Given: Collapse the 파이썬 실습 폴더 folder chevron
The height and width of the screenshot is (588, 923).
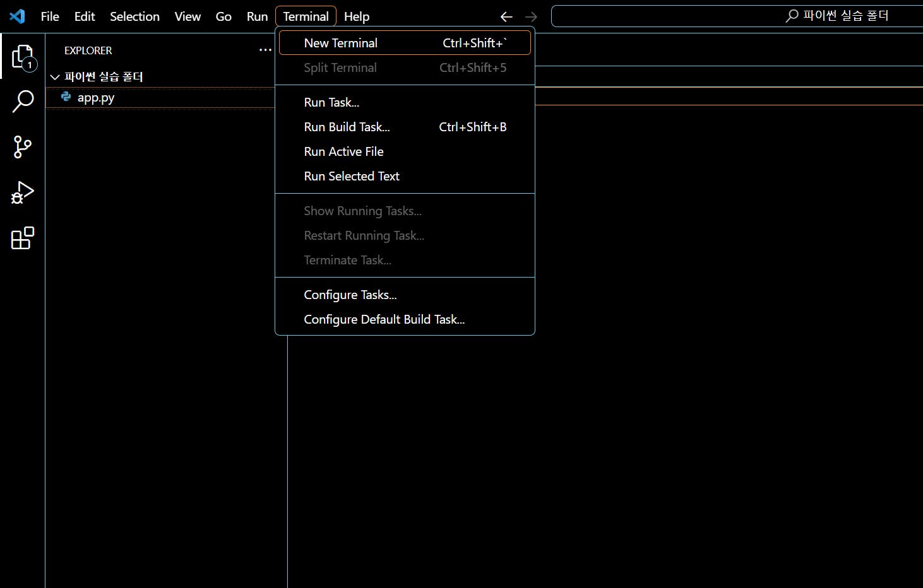Looking at the screenshot, I should pos(55,77).
